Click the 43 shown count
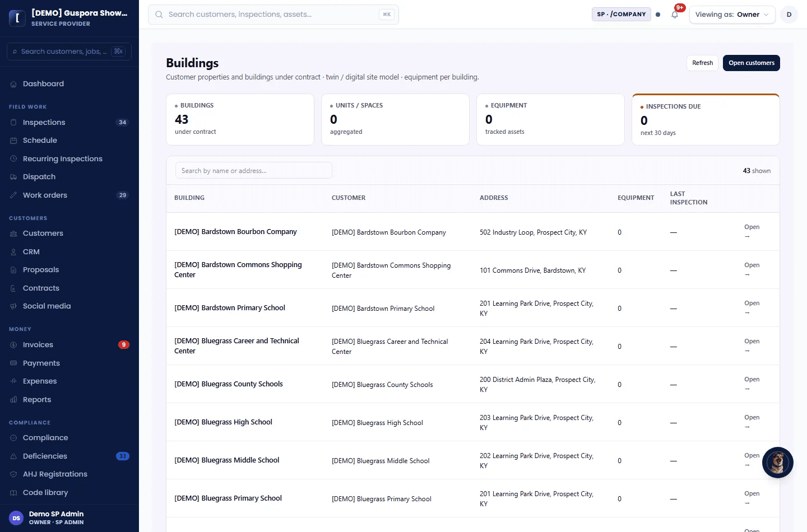 (x=757, y=171)
